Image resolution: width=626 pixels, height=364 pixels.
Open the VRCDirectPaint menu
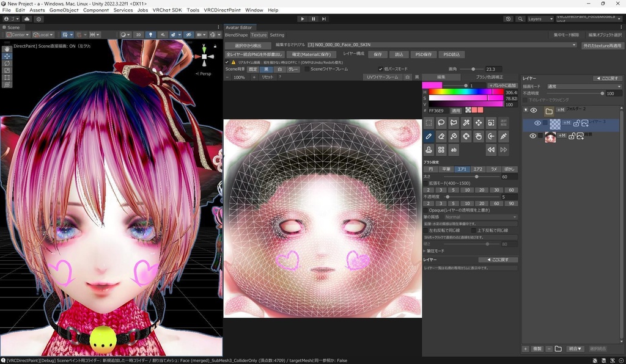[x=222, y=10]
